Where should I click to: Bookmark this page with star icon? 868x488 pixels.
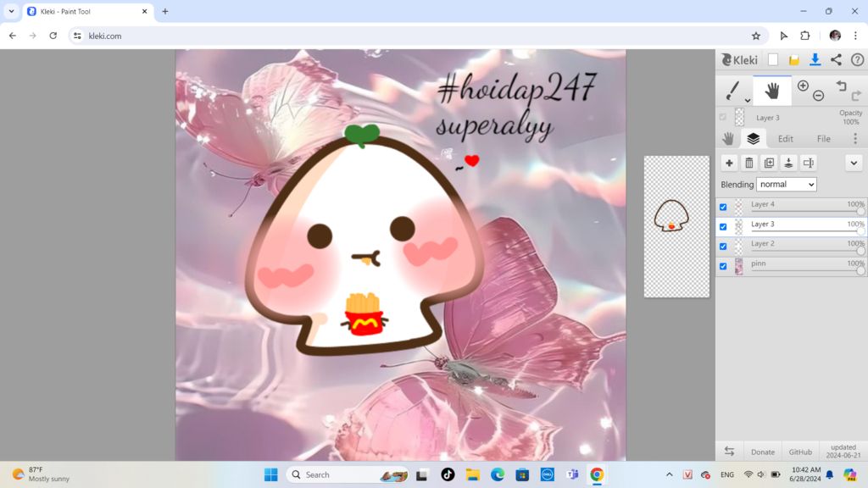(755, 36)
